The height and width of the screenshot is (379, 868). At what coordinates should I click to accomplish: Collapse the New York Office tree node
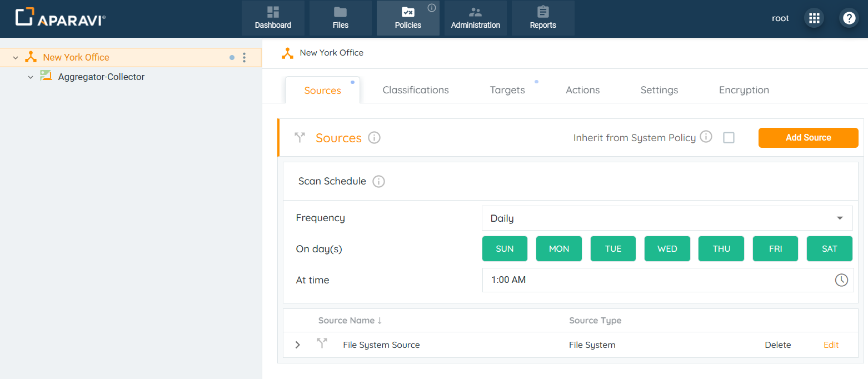point(16,58)
